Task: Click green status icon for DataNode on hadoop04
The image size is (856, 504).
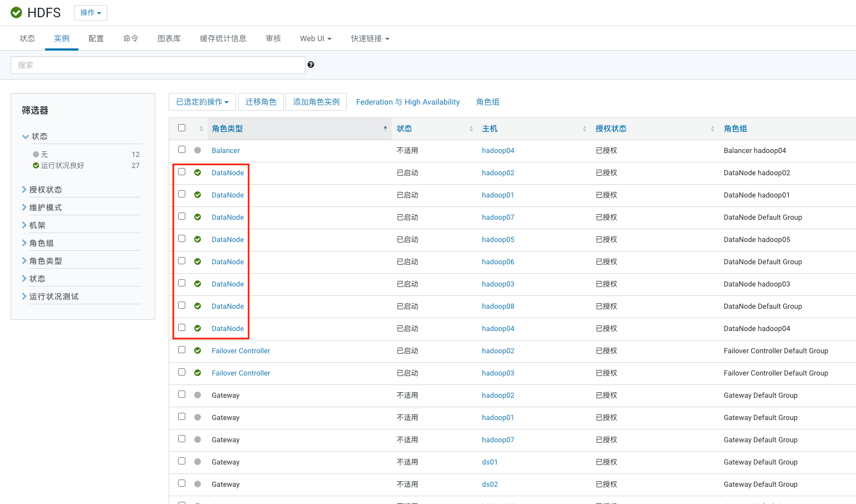Action: [198, 328]
